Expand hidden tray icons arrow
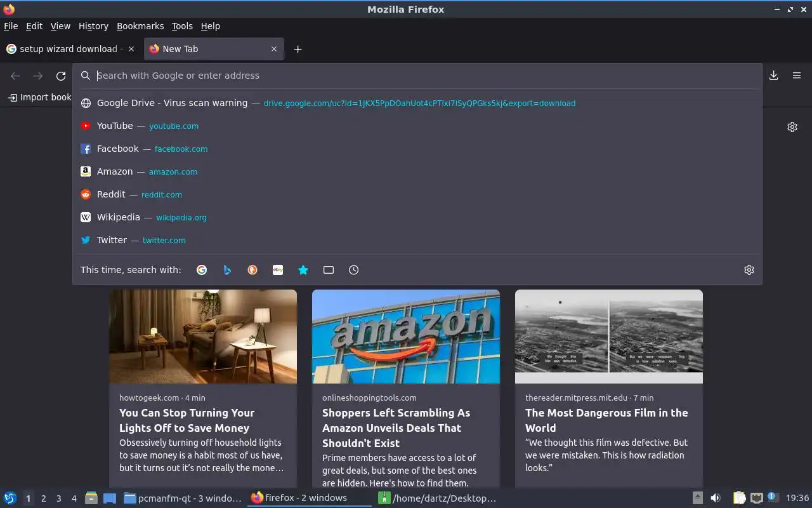 pyautogui.click(x=698, y=498)
